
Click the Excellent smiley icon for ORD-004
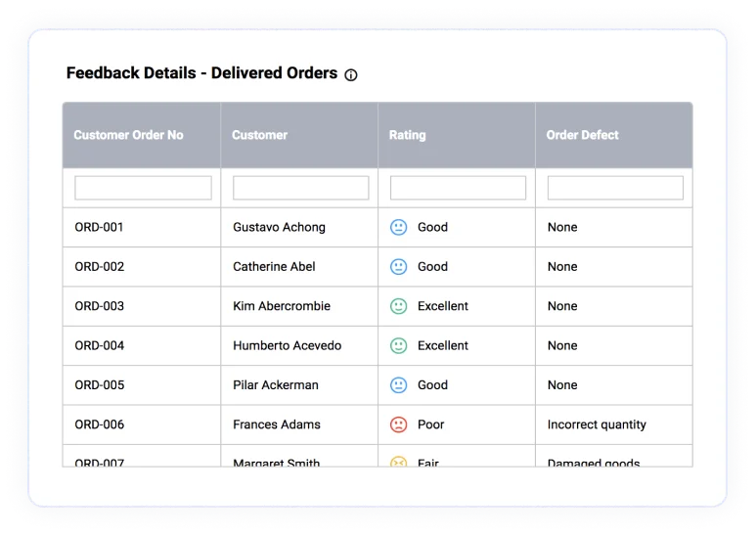[x=399, y=345]
